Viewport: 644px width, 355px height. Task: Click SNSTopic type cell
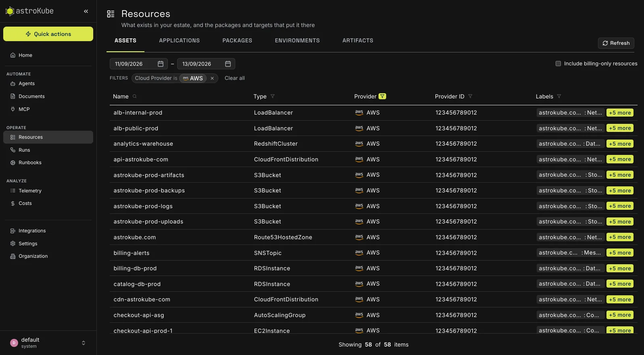[x=268, y=253]
